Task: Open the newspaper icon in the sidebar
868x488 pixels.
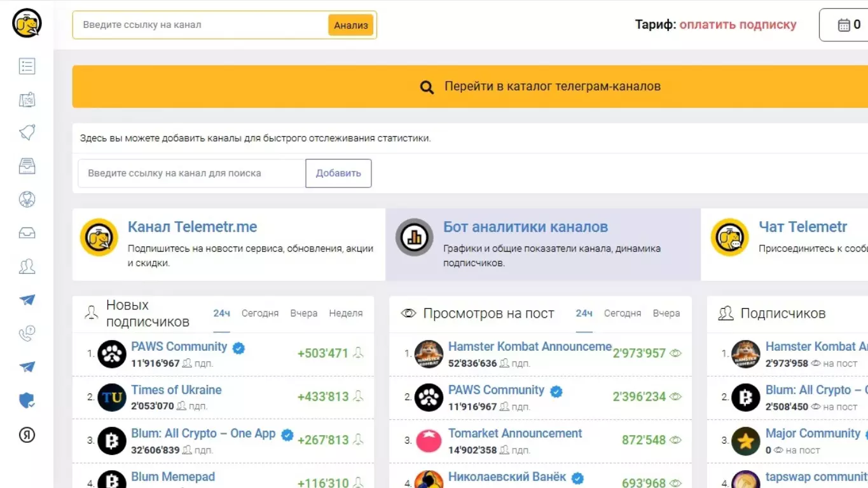Action: pos(27,100)
